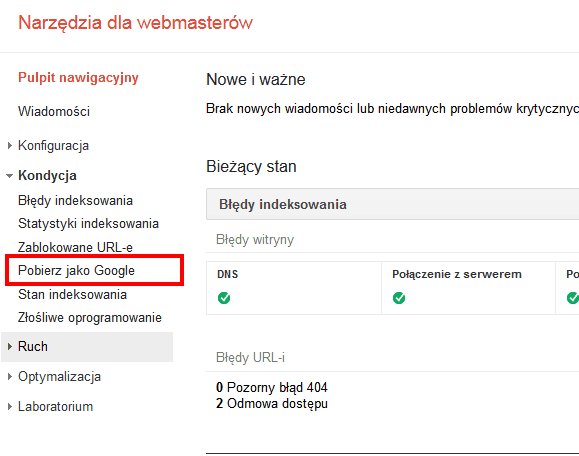Click the green DNS status check icon
The width and height of the screenshot is (579, 456).
click(224, 298)
